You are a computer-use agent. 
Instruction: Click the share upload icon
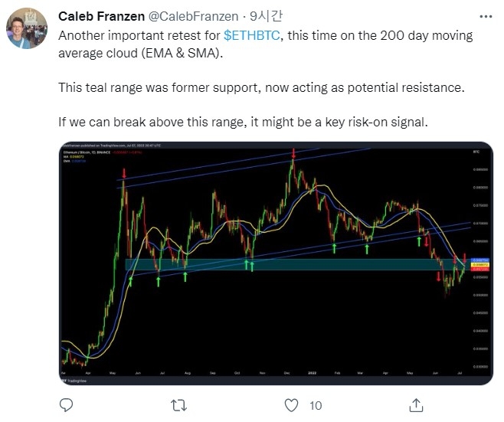416,404
